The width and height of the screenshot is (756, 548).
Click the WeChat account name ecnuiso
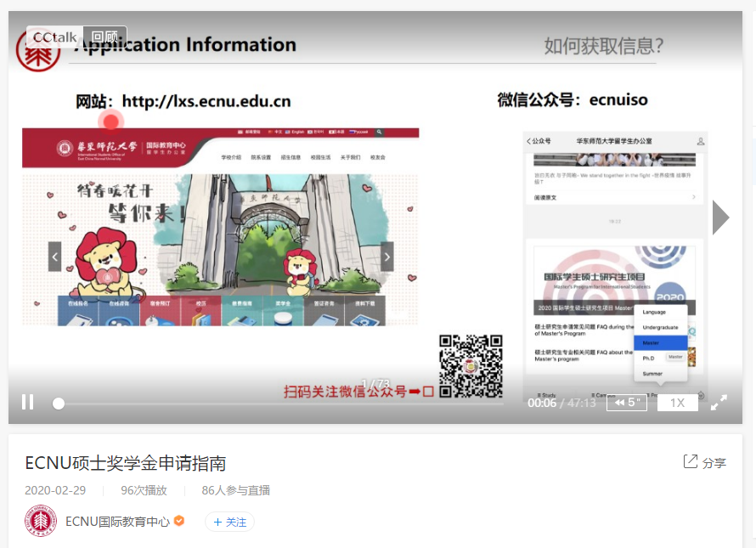tap(618, 100)
